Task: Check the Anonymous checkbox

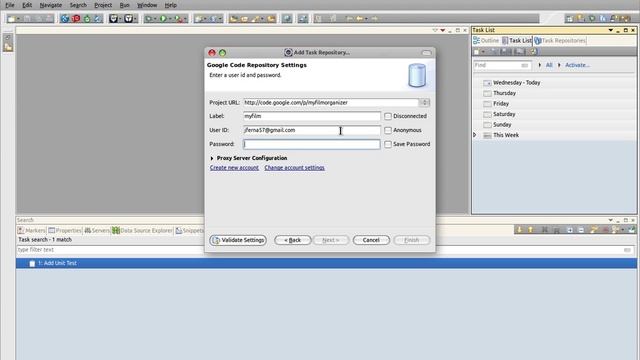Action: pos(388,130)
